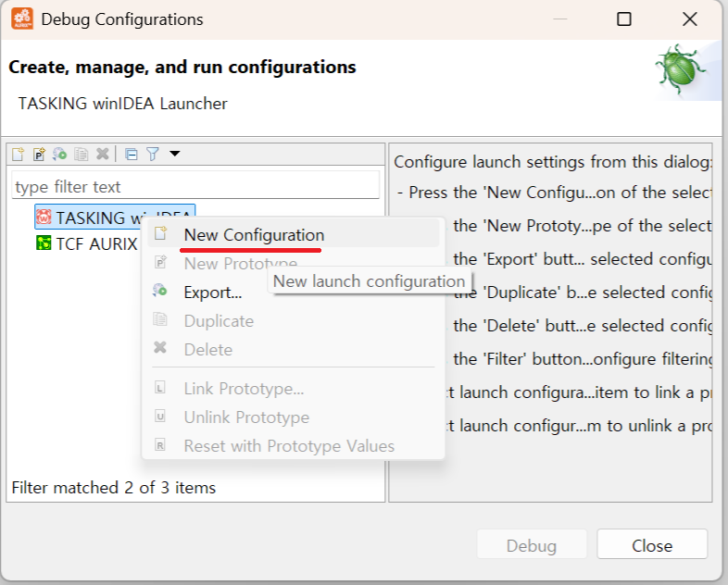Collapse all configurations using toolbar icon
The width and height of the screenshot is (728, 585).
click(132, 155)
